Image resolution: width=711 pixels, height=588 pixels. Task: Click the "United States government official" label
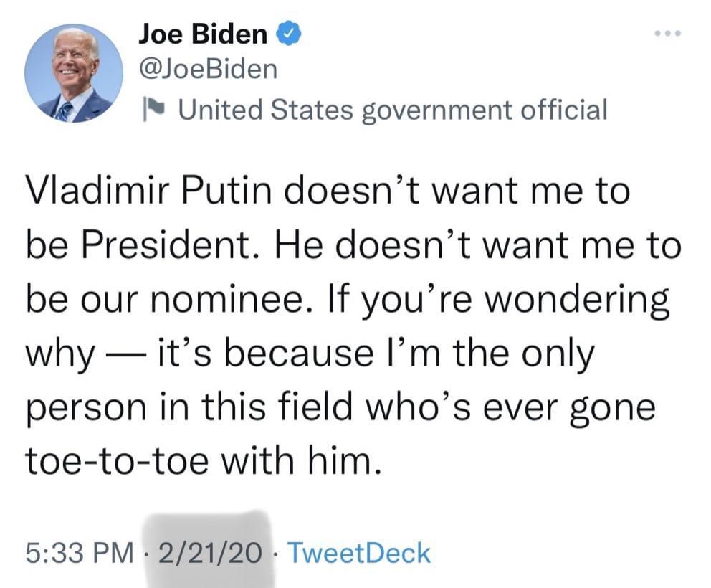coord(392,109)
